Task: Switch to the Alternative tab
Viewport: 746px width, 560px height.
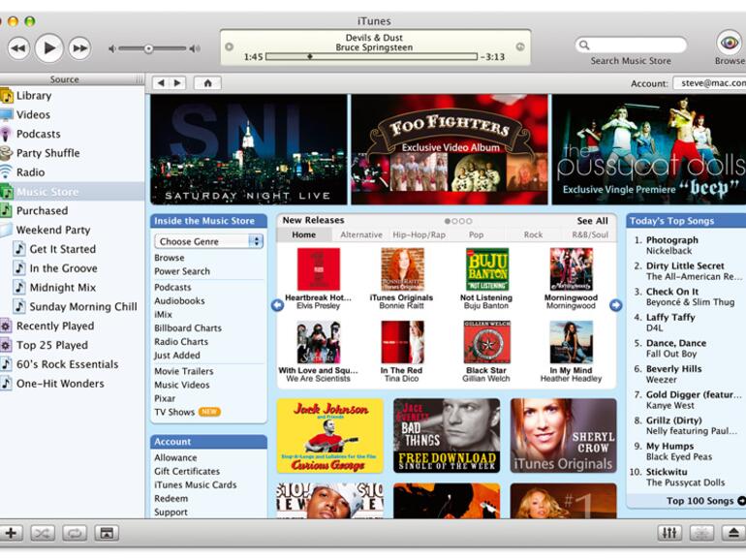Action: [x=361, y=234]
